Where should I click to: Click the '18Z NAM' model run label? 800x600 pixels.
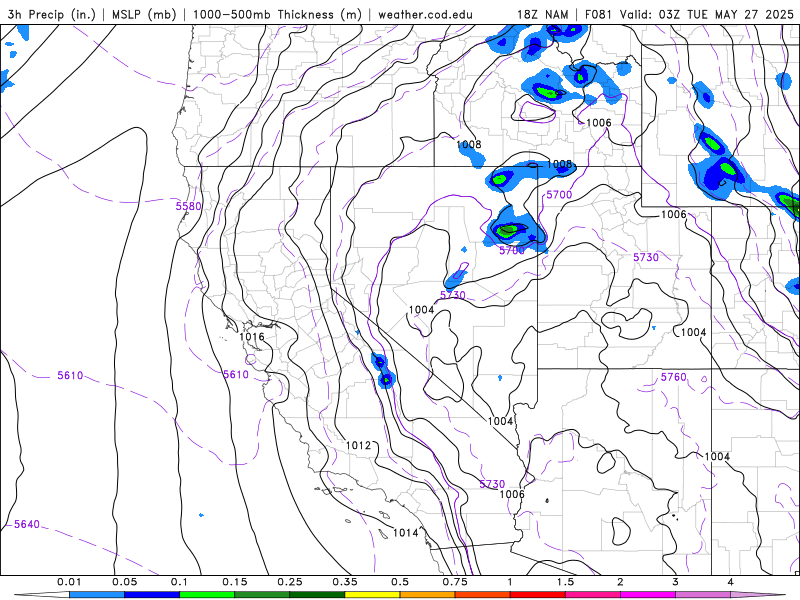pos(543,14)
